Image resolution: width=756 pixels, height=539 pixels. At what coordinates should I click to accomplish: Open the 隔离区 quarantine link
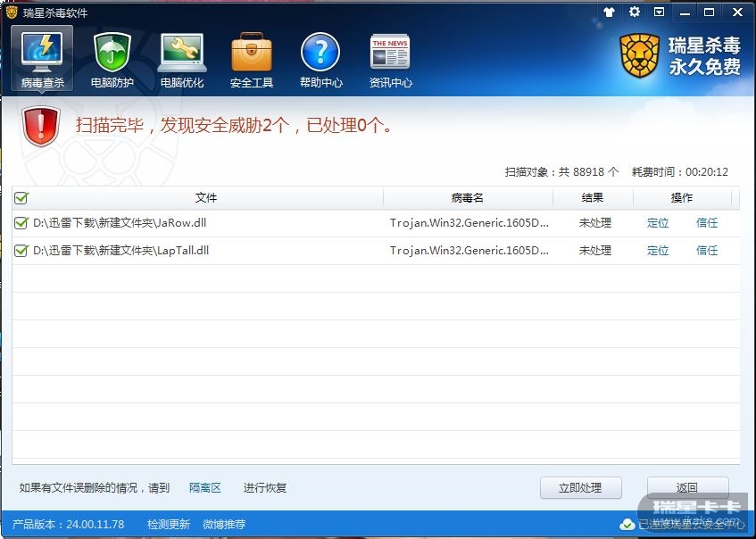pos(205,488)
